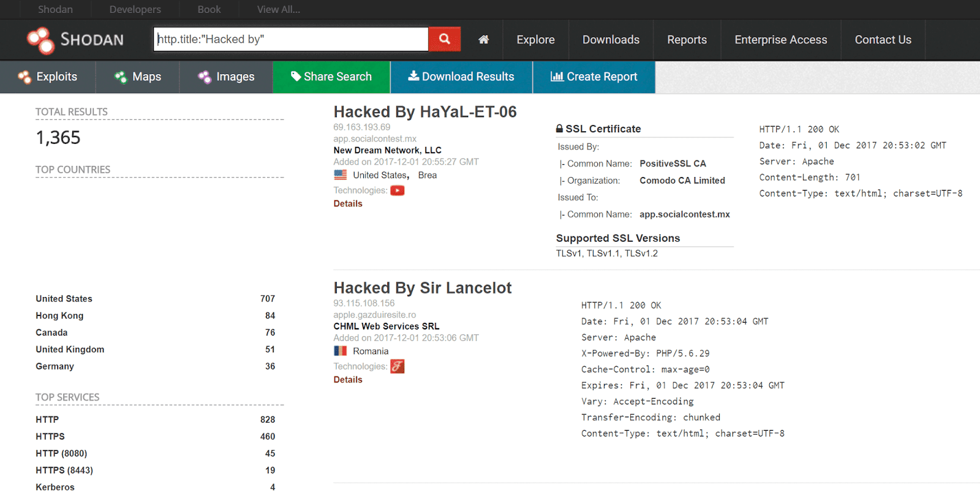Open View All dropdown in top bar
Screen dimensions: 980x493
(x=278, y=9)
